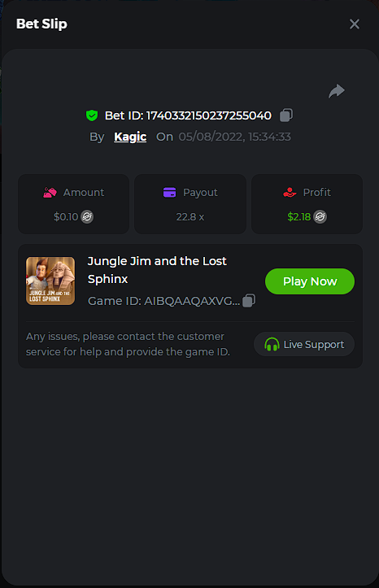Click the red Profit hand icon
Image resolution: width=379 pixels, height=588 pixels.
[x=290, y=193]
